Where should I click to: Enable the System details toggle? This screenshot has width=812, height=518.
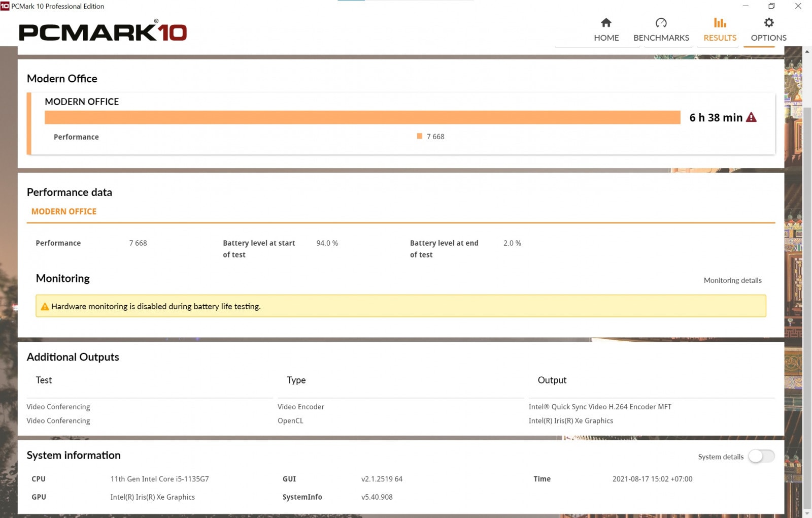coord(761,457)
